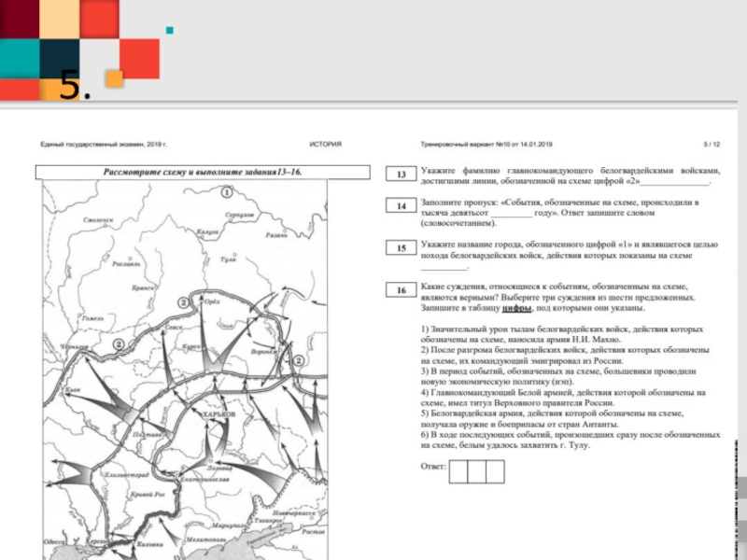Viewport: 747px width, 560px height.
Task: Click circled 2 marker near Чернигов
Action: click(x=119, y=343)
